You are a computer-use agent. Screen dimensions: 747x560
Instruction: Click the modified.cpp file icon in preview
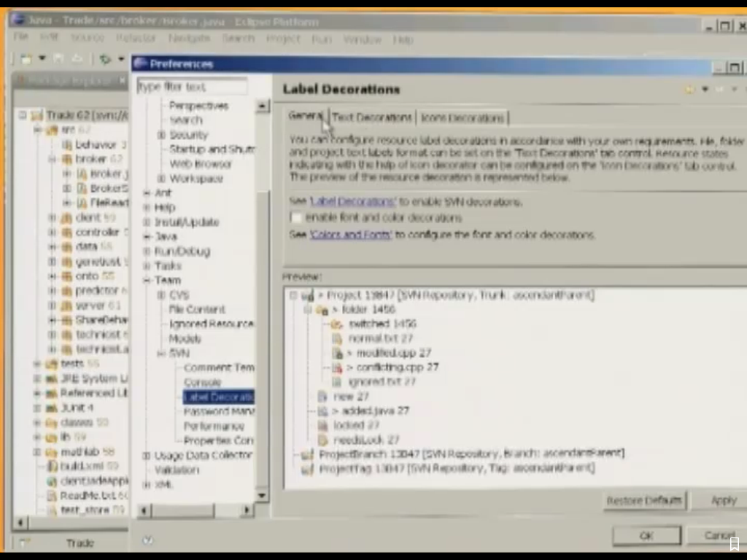[x=337, y=354]
